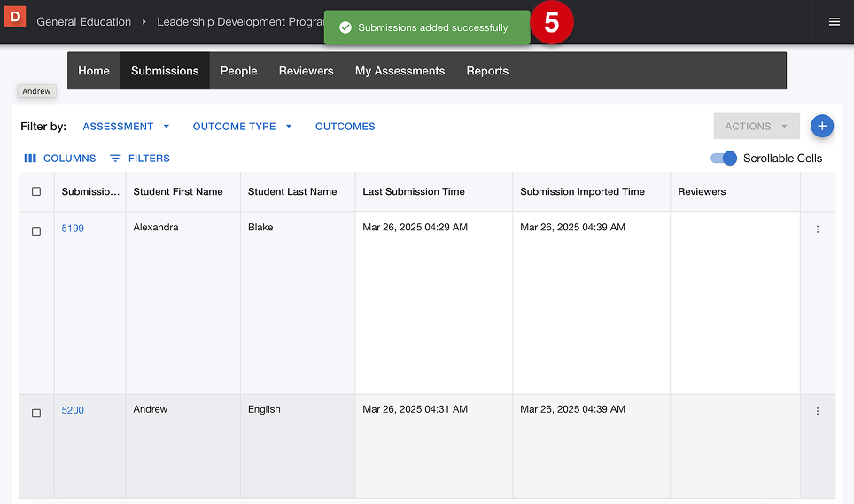Image resolution: width=854 pixels, height=504 pixels.
Task: Click the red D application logo
Action: pyautogui.click(x=15, y=17)
